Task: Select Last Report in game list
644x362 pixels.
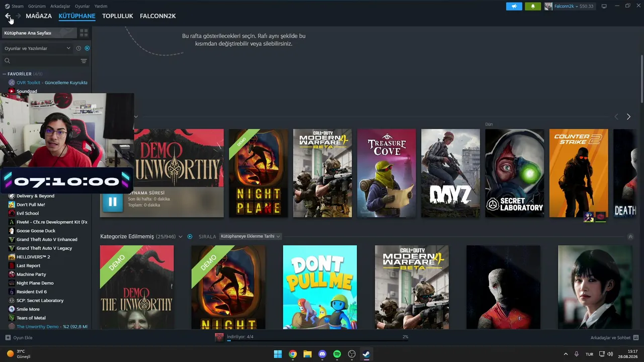Action: click(28, 265)
